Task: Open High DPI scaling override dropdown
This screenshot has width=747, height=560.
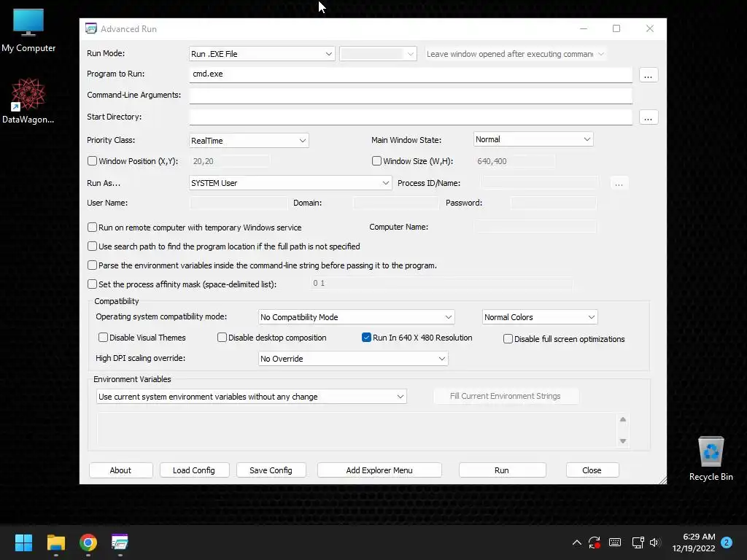Action: coord(353,359)
